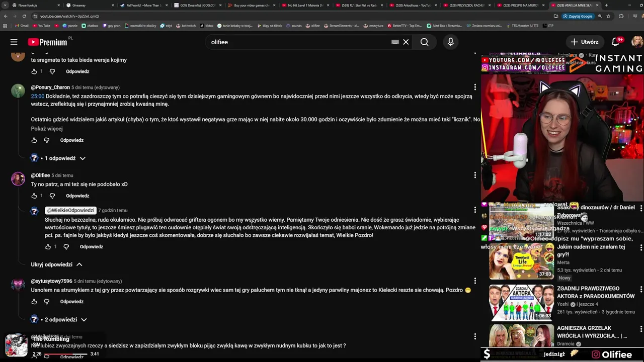Switch to the 'GOG Dreamlist' tab
The height and width of the screenshot is (362, 644).
[x=197, y=5]
